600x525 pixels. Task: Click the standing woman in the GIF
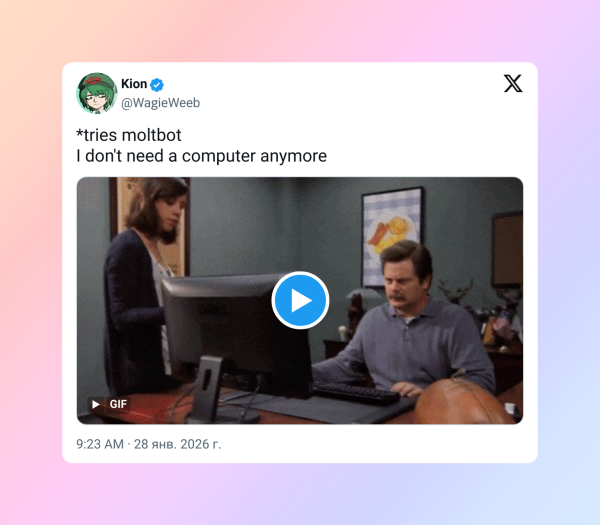[x=145, y=281]
